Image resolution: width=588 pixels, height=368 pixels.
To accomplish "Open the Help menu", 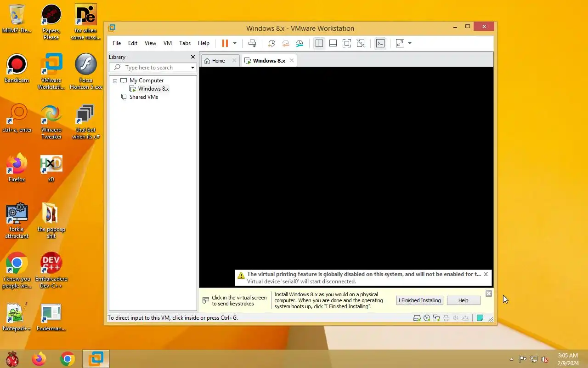I will click(204, 43).
